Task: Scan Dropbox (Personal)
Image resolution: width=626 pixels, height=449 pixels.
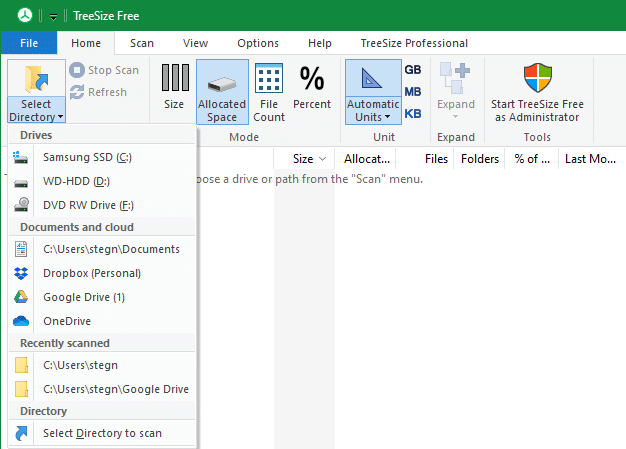Action: [x=102, y=273]
